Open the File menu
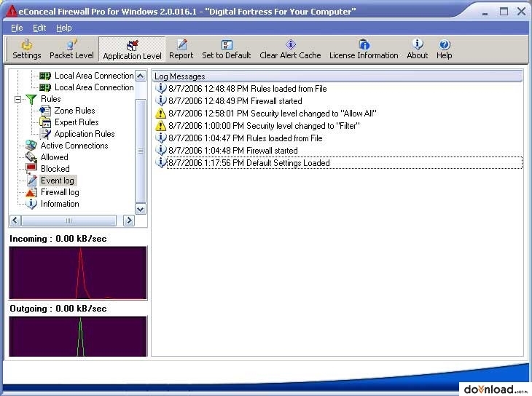The height and width of the screenshot is (396, 532). [17, 28]
